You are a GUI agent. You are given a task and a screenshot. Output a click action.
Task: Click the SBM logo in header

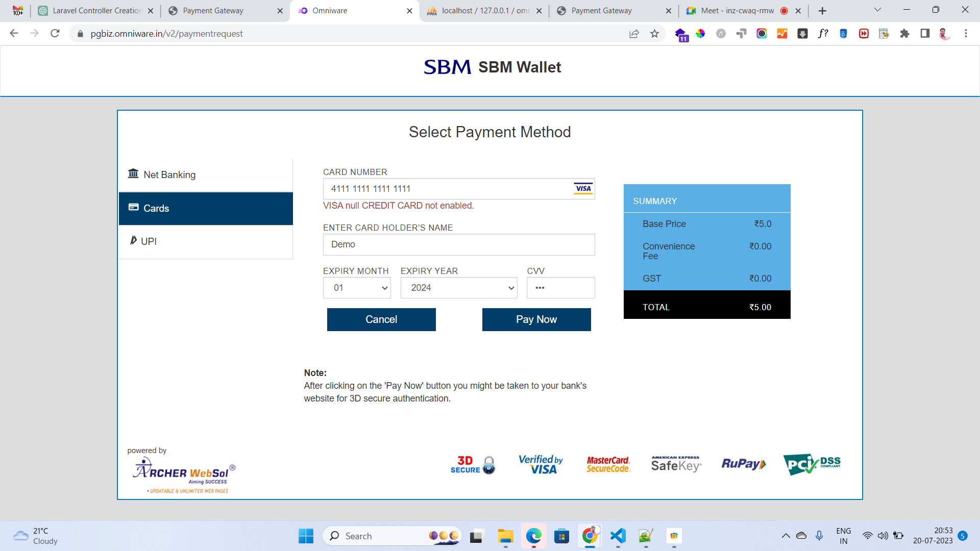click(x=448, y=67)
